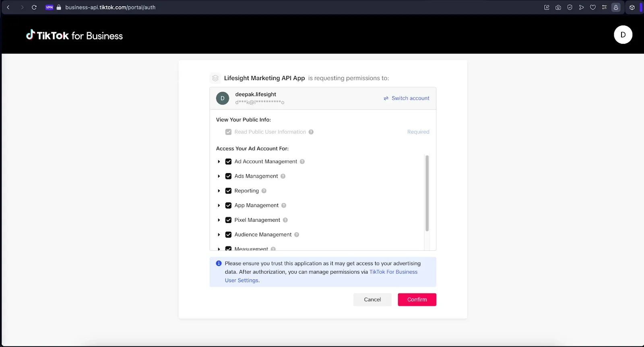Click the permissions list scrollbar

point(427,193)
